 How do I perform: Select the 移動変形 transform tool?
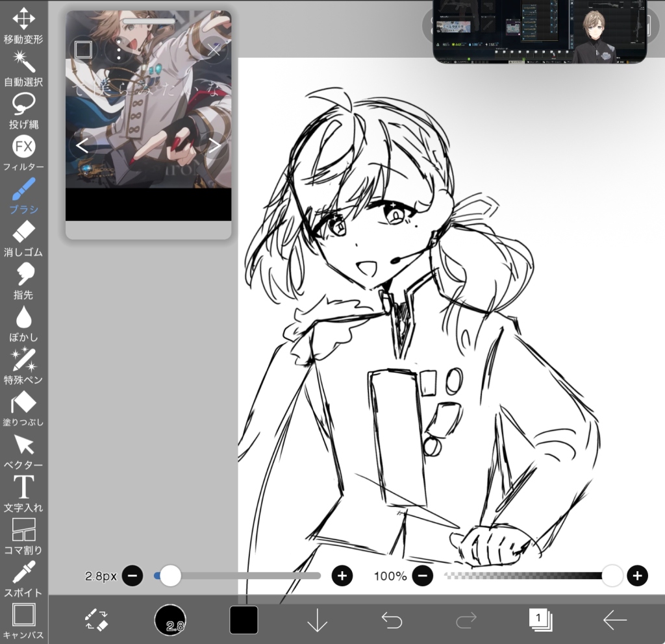tap(23, 25)
